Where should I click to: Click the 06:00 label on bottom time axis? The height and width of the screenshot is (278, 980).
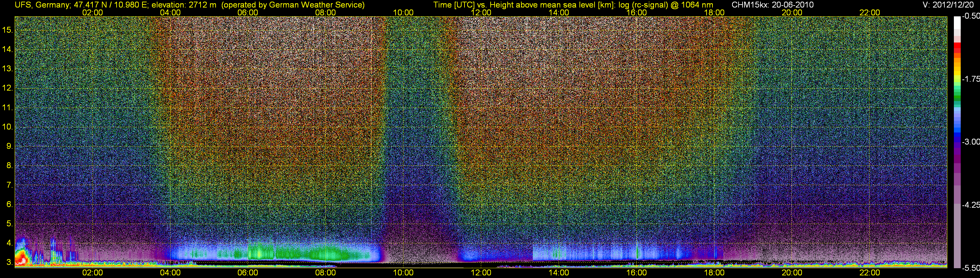coord(248,273)
